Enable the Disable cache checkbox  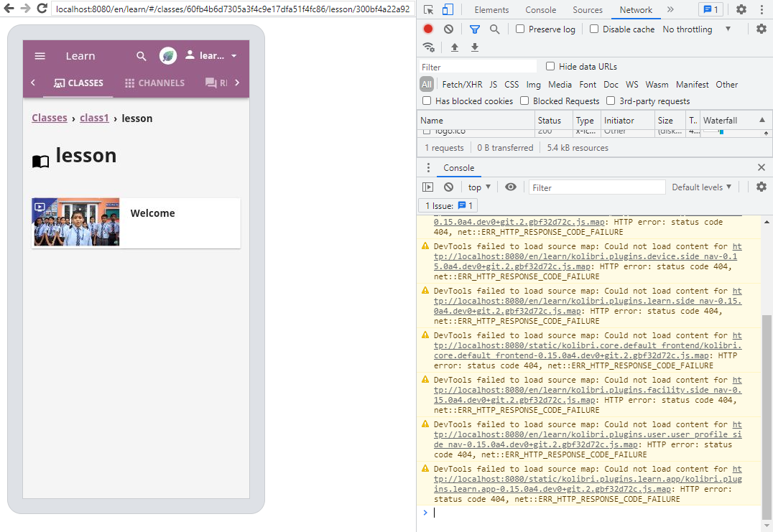click(x=594, y=29)
